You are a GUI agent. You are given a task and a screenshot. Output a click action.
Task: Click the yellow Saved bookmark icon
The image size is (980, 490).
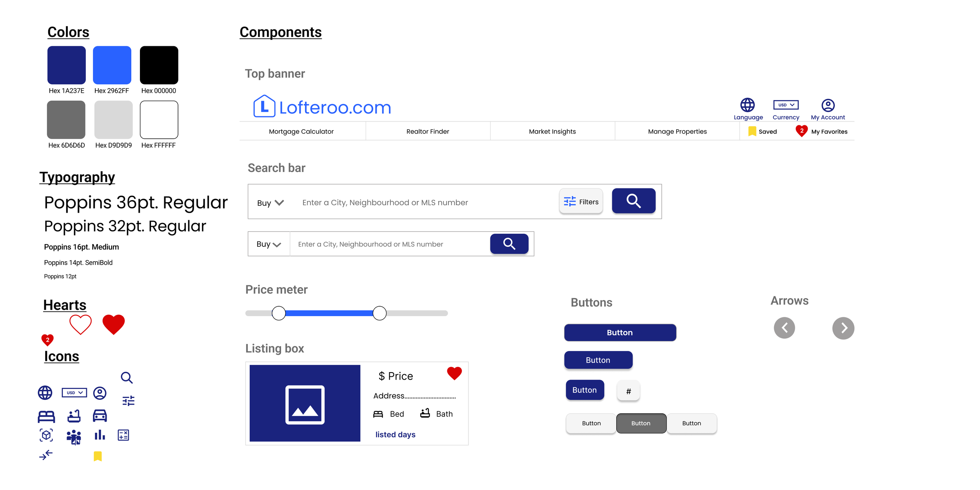(752, 131)
